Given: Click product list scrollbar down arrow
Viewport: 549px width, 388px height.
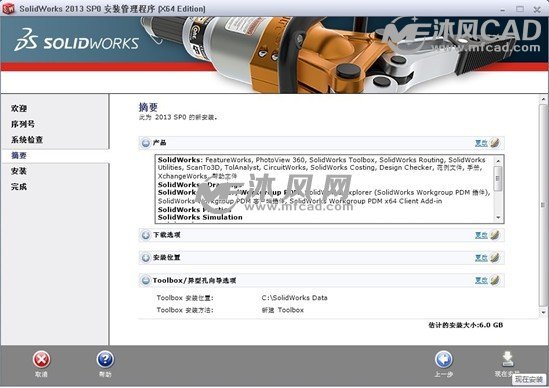Looking at the screenshot, I should 498,217.
